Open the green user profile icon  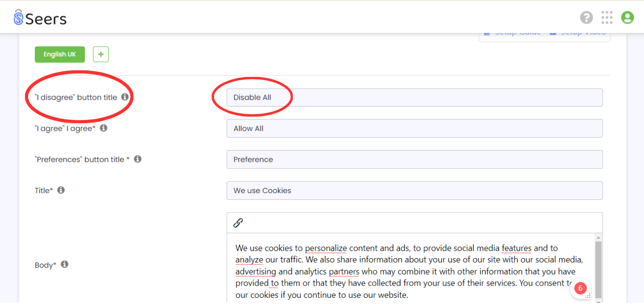point(627,18)
